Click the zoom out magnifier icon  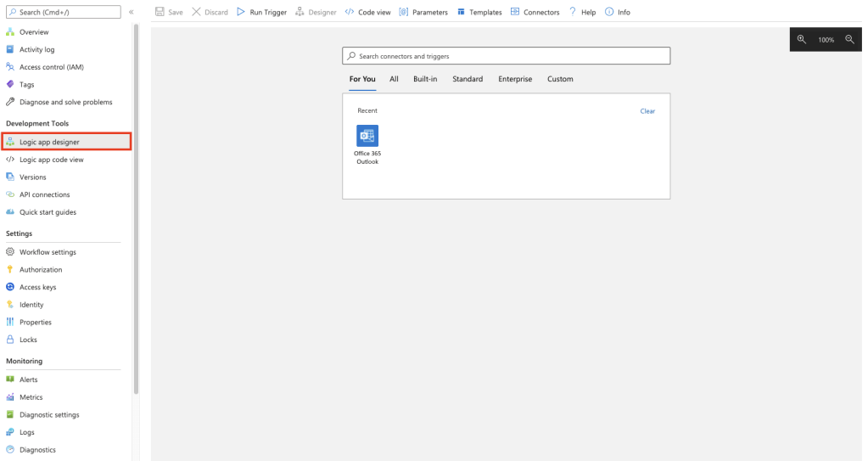[849, 40]
